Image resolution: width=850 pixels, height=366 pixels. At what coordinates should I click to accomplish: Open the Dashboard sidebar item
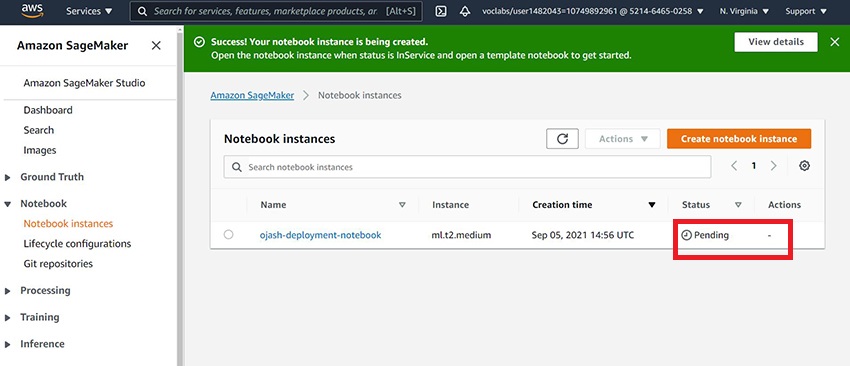(48, 110)
